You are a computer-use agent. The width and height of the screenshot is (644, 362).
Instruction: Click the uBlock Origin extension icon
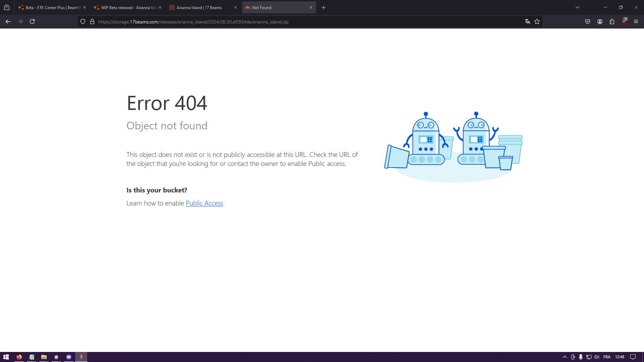[x=624, y=21]
